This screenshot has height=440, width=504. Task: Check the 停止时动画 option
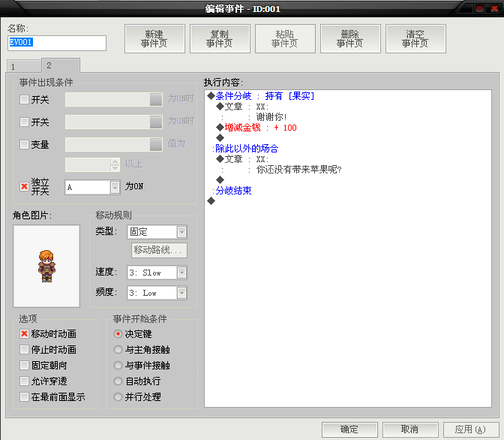(24, 350)
